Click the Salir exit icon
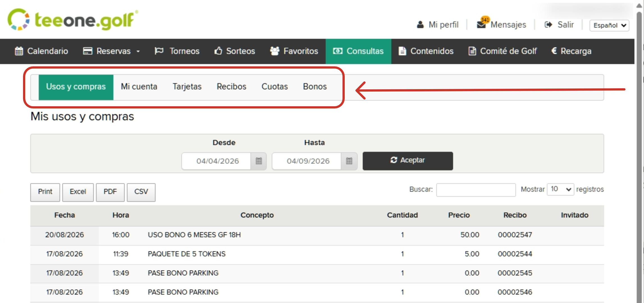Screen dimensions: 644x303 point(548,25)
